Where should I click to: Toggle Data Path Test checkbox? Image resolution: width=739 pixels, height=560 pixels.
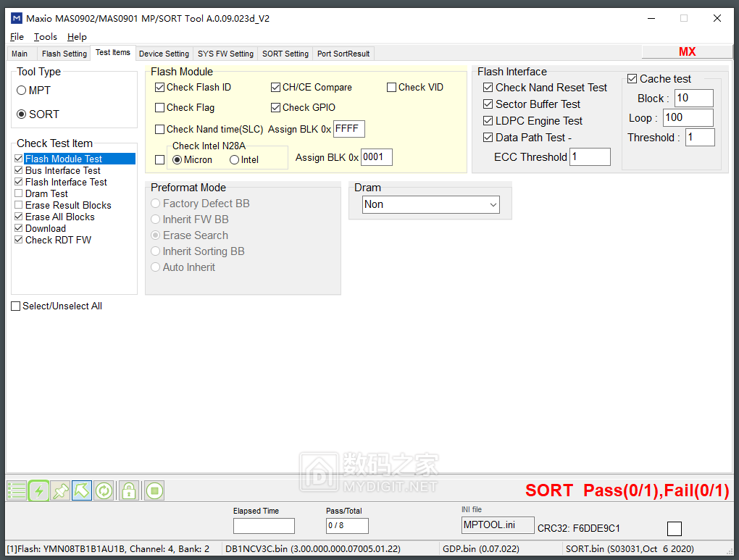(488, 138)
